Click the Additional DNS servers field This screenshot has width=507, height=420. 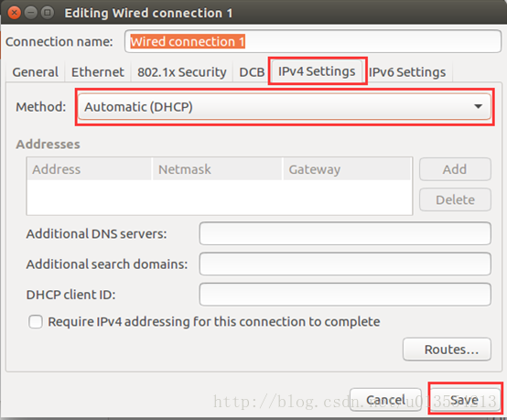point(345,233)
